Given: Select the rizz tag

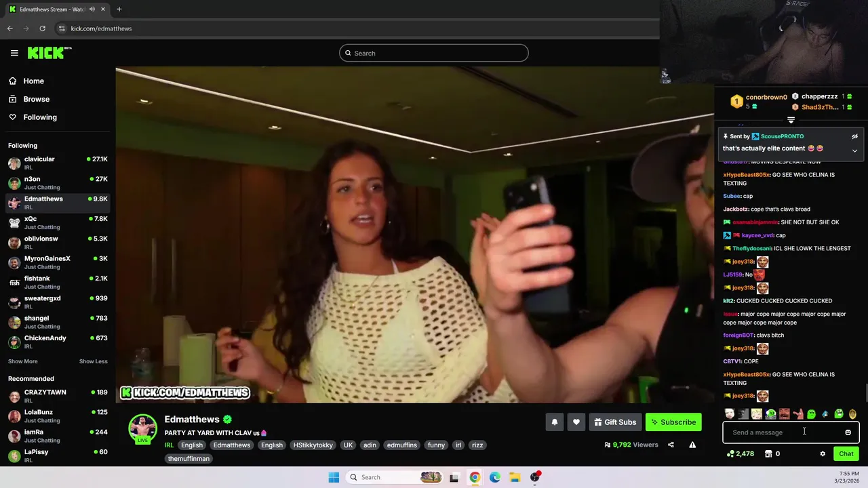Looking at the screenshot, I should tap(477, 445).
